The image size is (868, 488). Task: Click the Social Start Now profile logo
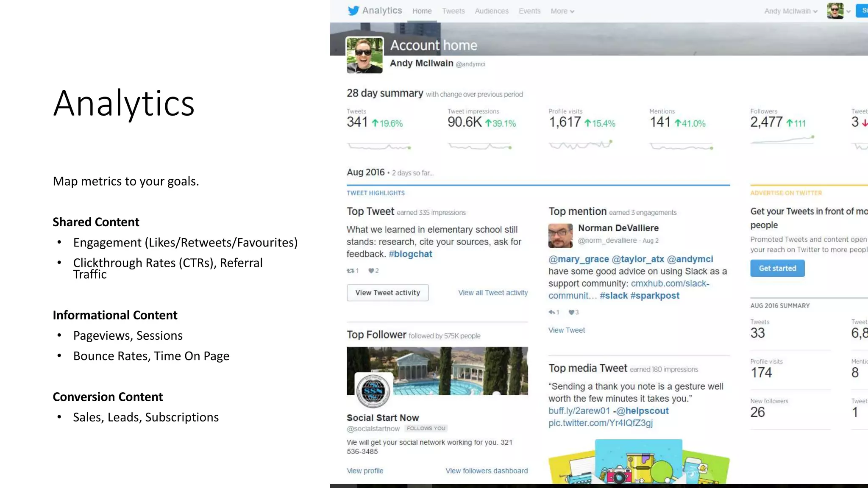(x=373, y=391)
